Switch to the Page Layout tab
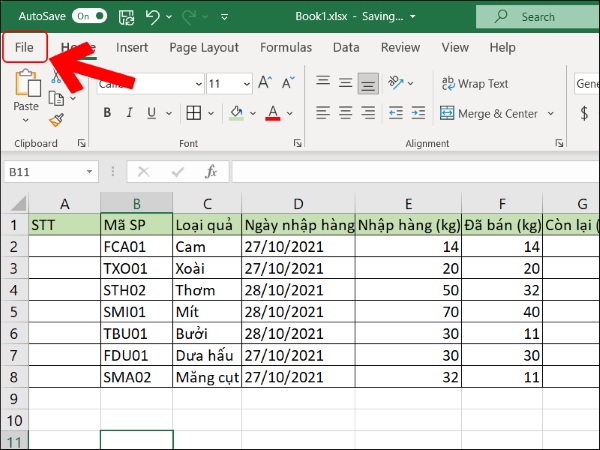This screenshot has height=450, width=600. pos(203,47)
